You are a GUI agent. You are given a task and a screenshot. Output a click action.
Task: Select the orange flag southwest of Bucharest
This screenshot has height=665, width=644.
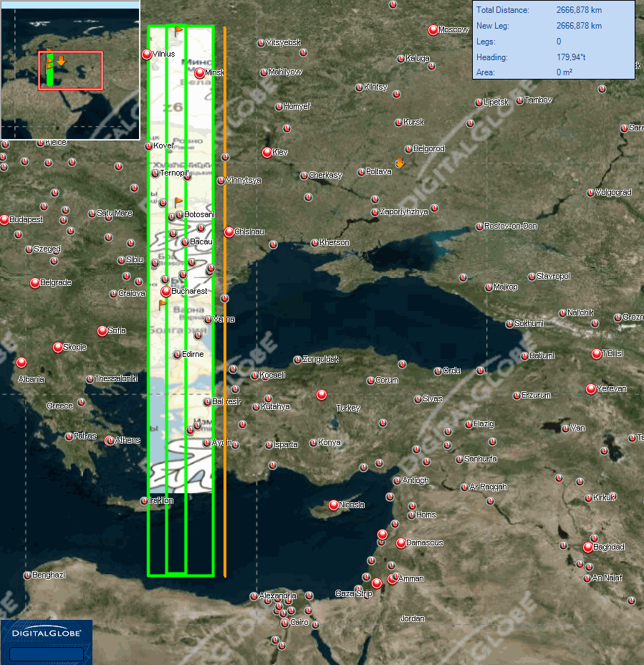click(x=163, y=305)
